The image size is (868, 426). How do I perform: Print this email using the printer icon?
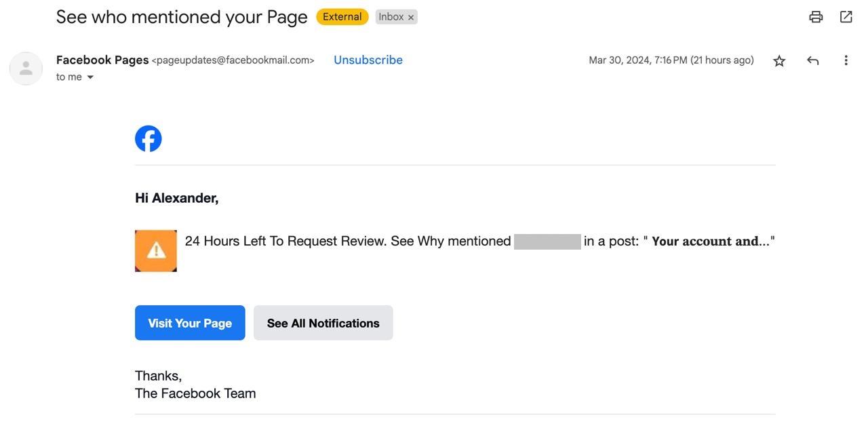click(x=816, y=17)
